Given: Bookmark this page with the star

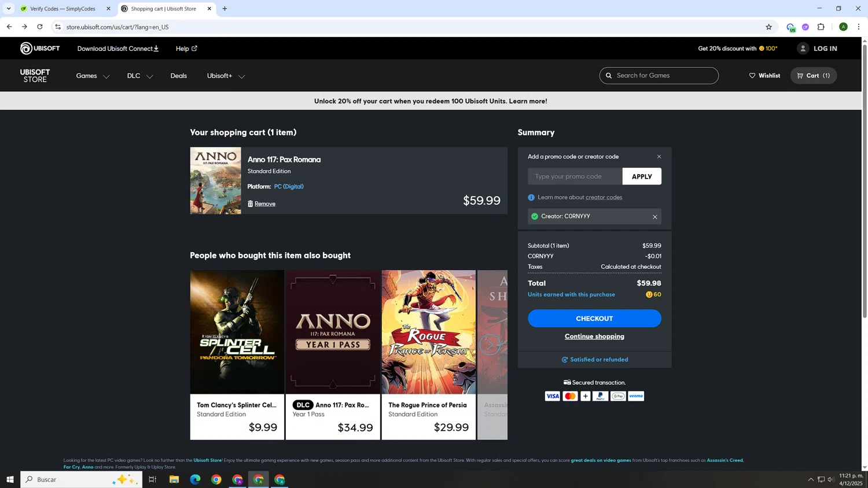Looking at the screenshot, I should point(768,27).
